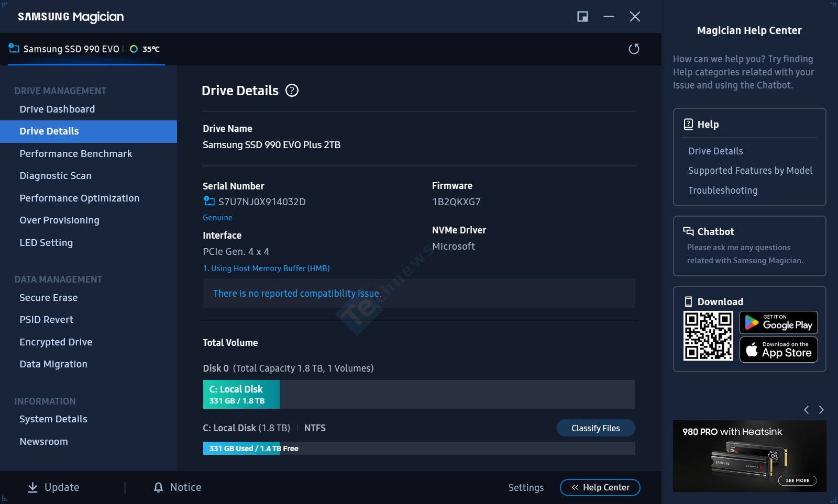This screenshot has width=838, height=504.
Task: Show the next promo banner
Action: (x=821, y=410)
